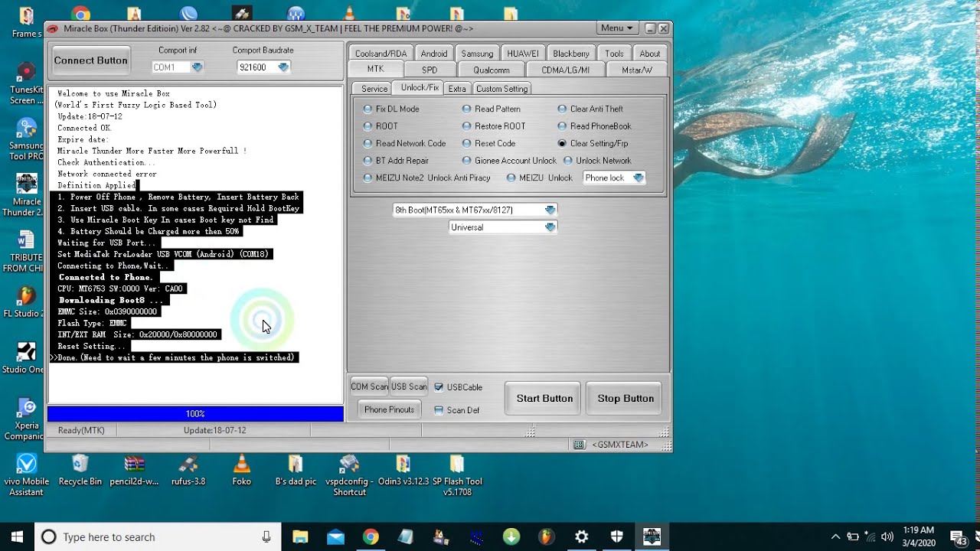Choose the Read Pattern option
980x551 pixels.
point(491,109)
